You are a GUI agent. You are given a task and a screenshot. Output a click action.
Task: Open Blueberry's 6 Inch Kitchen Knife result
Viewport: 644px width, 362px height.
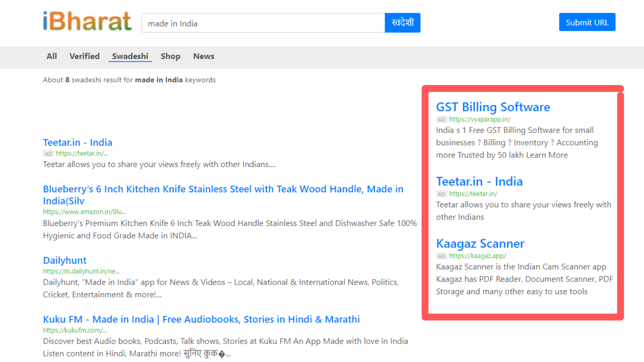(x=223, y=195)
